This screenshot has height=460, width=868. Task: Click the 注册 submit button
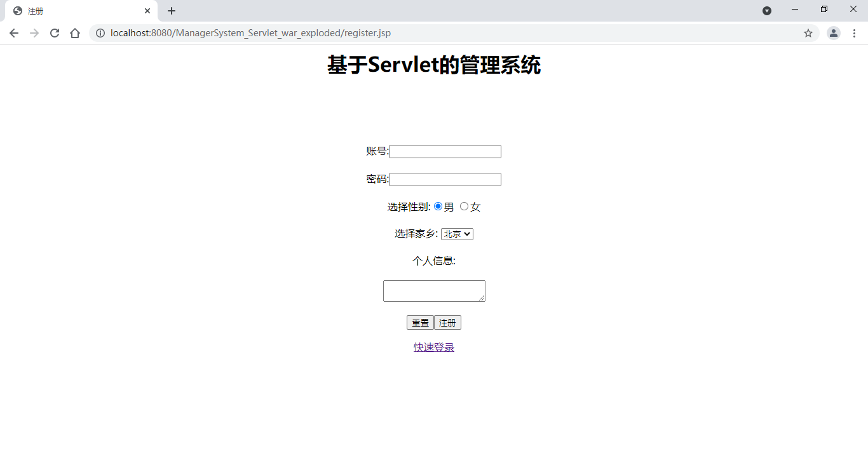point(447,323)
